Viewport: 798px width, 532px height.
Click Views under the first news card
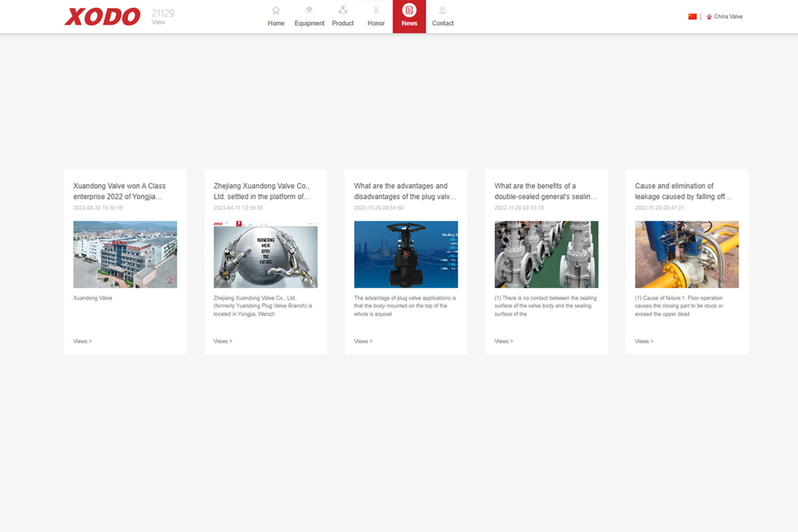[82, 341]
